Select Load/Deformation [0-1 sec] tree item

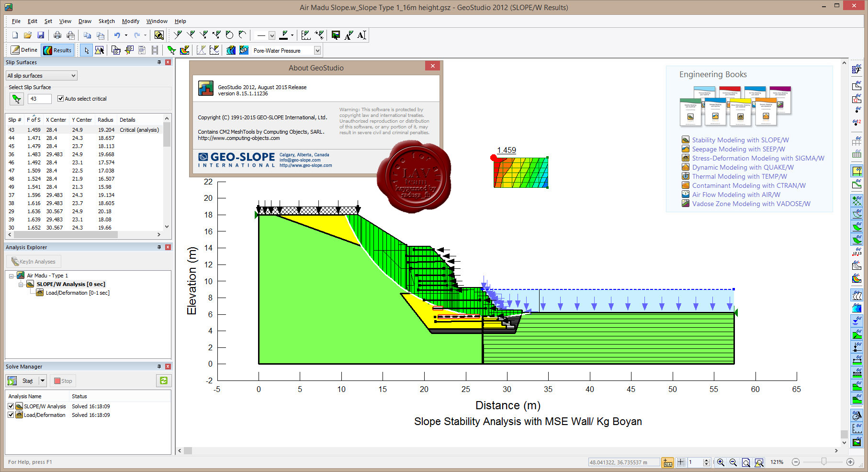[78, 293]
